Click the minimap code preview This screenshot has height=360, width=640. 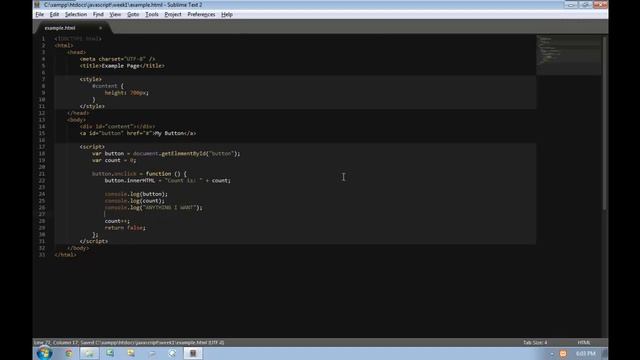tap(569, 55)
